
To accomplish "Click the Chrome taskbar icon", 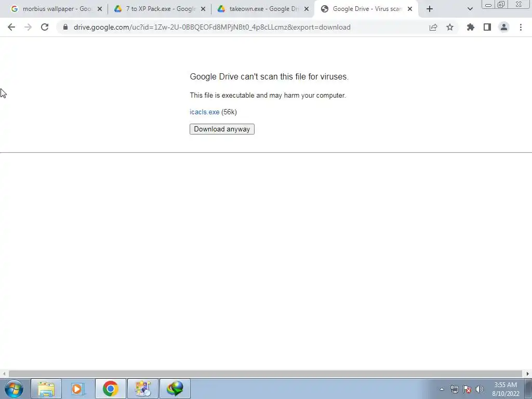I will click(110, 389).
